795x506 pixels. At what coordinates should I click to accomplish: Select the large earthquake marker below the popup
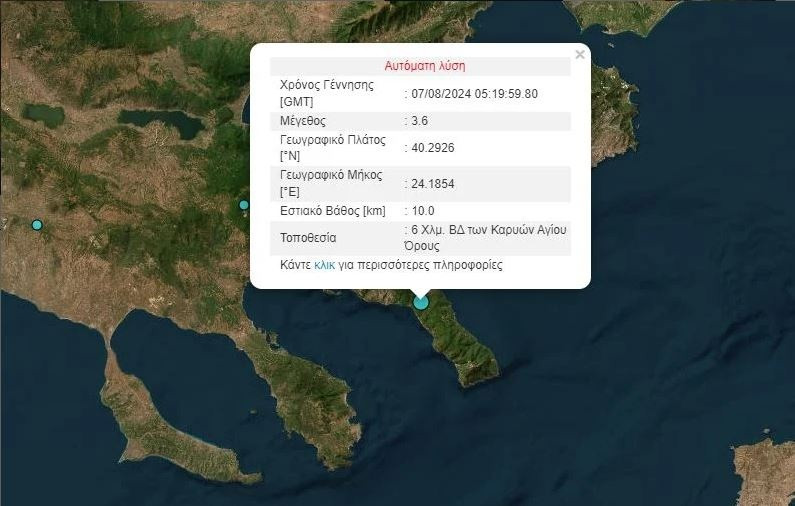tap(421, 302)
